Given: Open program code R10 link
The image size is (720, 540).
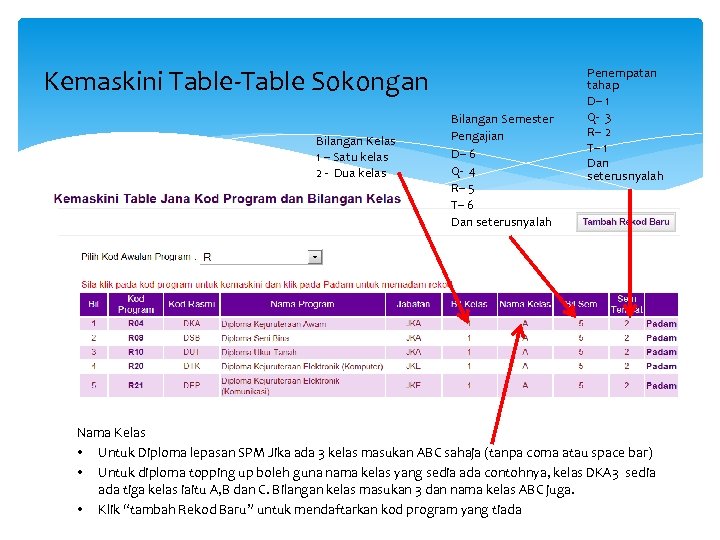Looking at the screenshot, I should coord(136,352).
